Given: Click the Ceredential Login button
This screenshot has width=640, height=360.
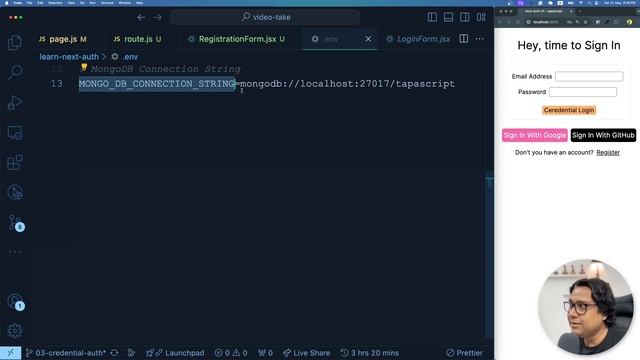Looking at the screenshot, I should (x=569, y=110).
